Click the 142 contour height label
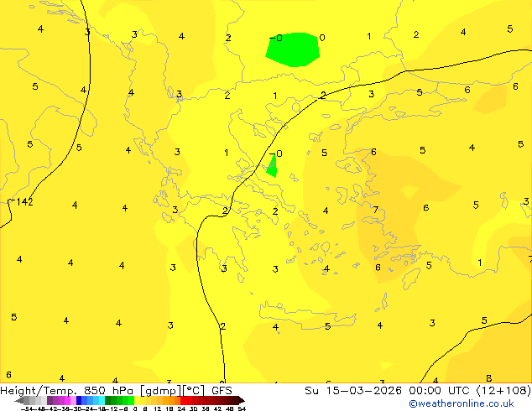This screenshot has height=411, width=532. point(24,202)
